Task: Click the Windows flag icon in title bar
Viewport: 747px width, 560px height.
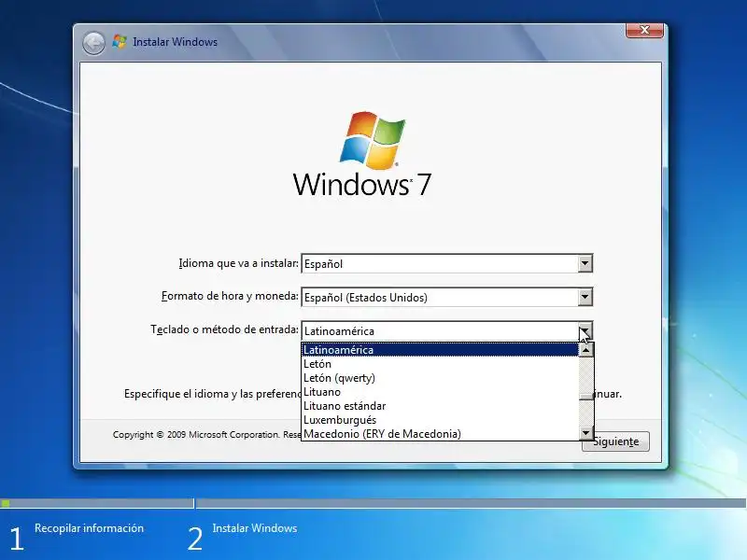Action: click(120, 41)
